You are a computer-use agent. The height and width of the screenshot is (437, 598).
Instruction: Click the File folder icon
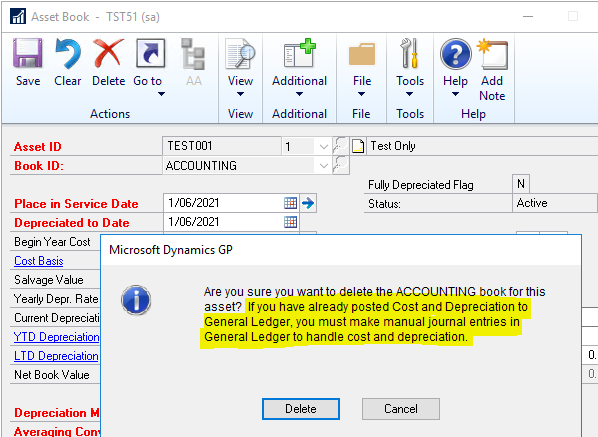click(362, 54)
